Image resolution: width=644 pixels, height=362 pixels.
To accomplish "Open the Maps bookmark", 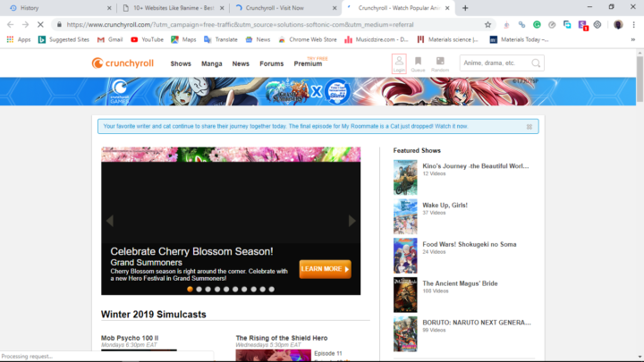I will click(x=183, y=39).
